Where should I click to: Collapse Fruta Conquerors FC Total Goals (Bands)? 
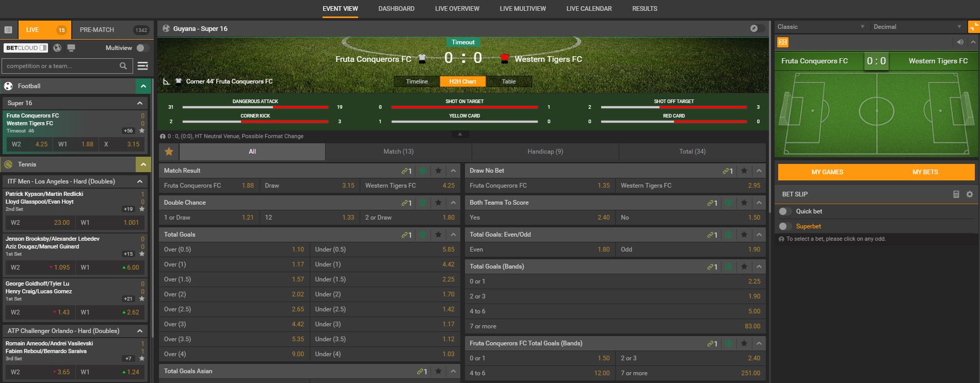[759, 343]
